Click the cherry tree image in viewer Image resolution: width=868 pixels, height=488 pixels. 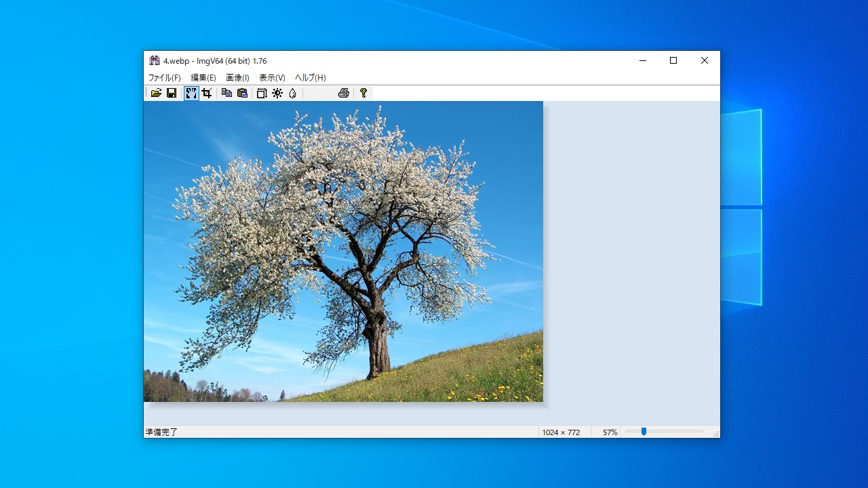pyautogui.click(x=343, y=251)
